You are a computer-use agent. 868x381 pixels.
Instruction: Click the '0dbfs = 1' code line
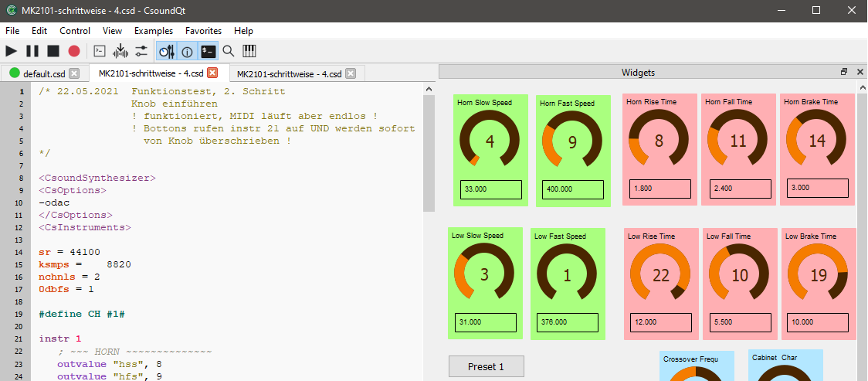(x=66, y=289)
